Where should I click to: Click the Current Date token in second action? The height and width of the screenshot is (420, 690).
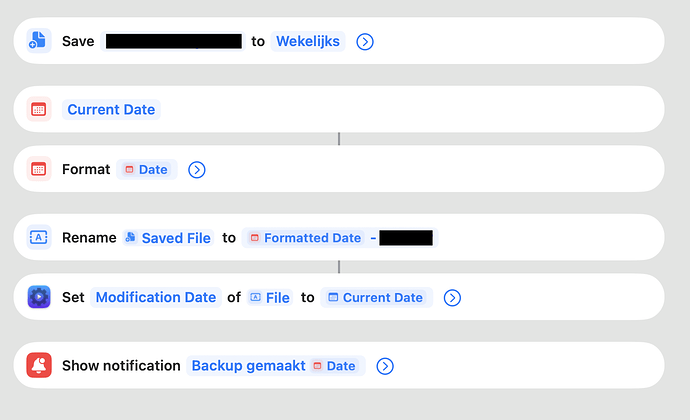(111, 109)
